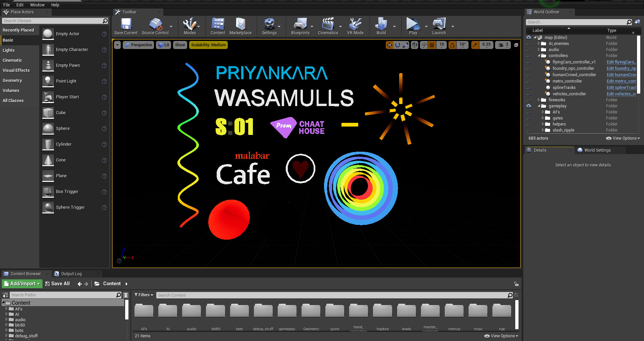Image resolution: width=644 pixels, height=341 pixels.
Task: Click the world coordinate system globe icon
Action: pyautogui.click(x=415, y=45)
